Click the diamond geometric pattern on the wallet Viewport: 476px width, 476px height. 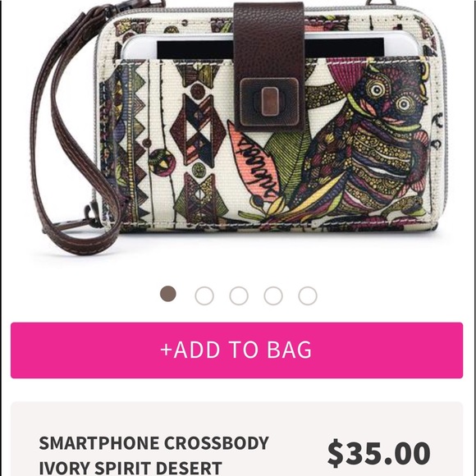coord(198,129)
